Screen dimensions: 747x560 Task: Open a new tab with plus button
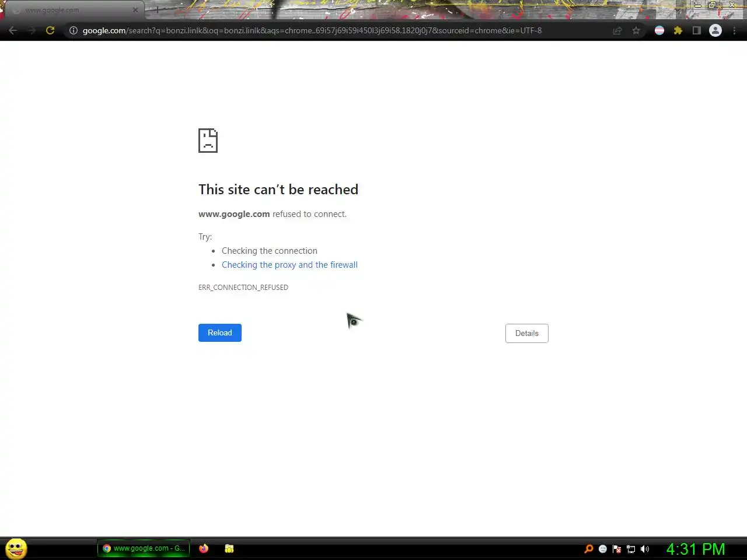(157, 10)
